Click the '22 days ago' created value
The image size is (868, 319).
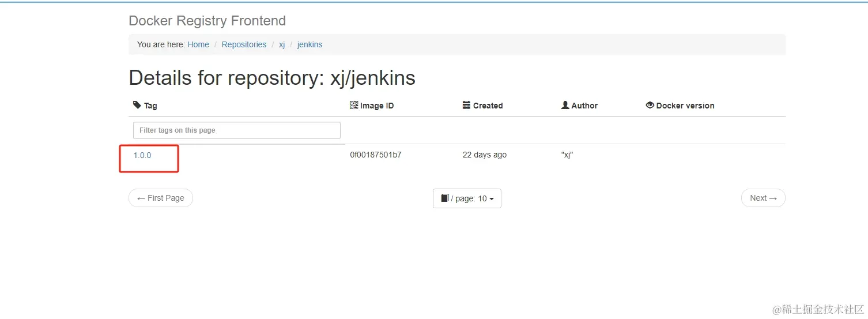(485, 155)
